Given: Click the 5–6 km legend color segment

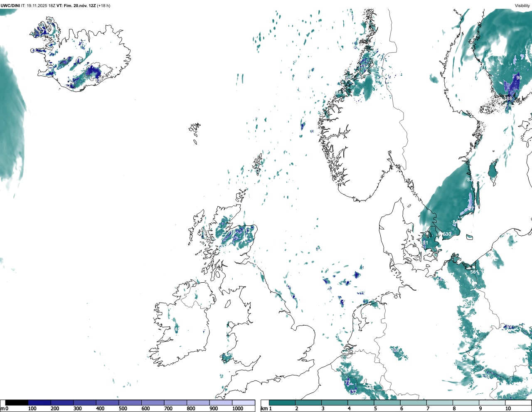Looking at the screenshot, I should 387,402.
